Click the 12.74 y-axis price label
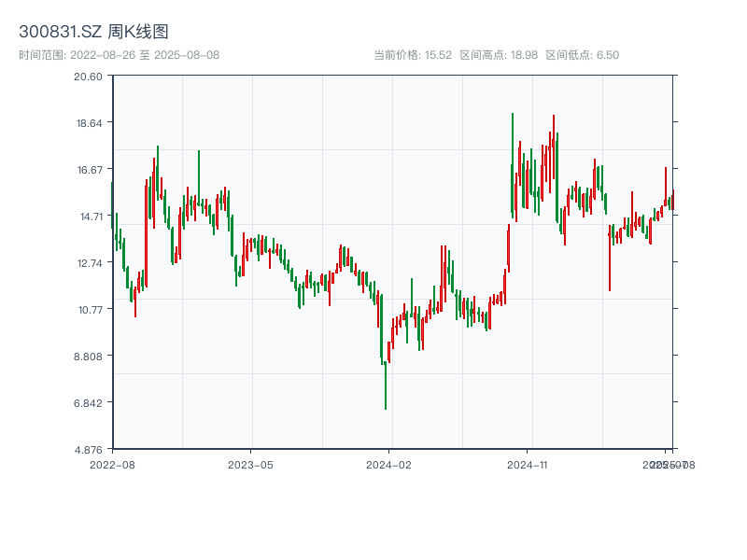747x560 pixels. pyautogui.click(x=88, y=262)
